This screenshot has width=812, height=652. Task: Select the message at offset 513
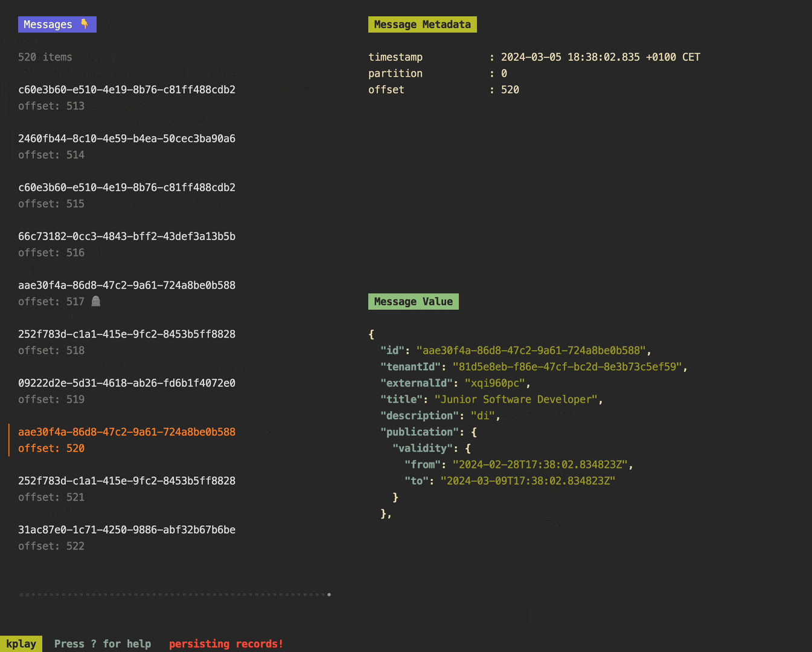(126, 97)
